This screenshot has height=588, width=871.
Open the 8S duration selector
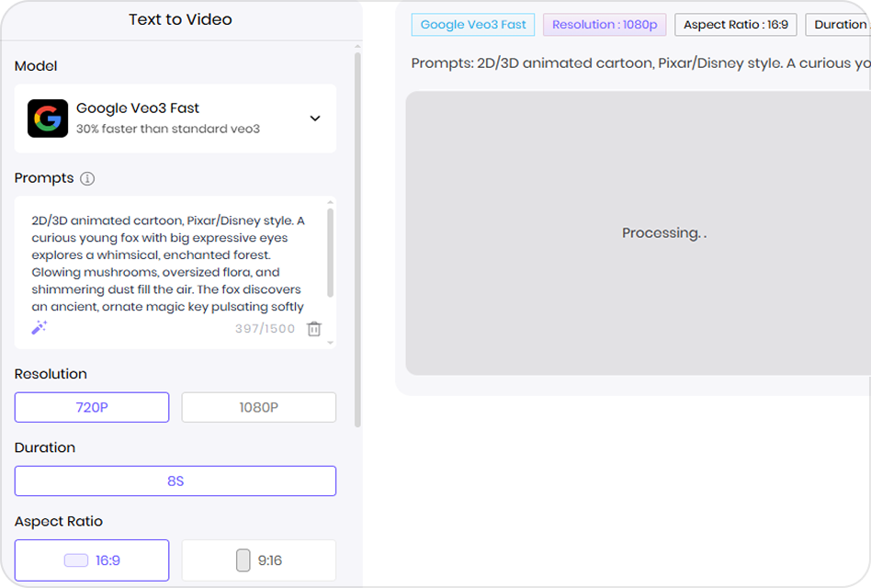pyautogui.click(x=175, y=481)
